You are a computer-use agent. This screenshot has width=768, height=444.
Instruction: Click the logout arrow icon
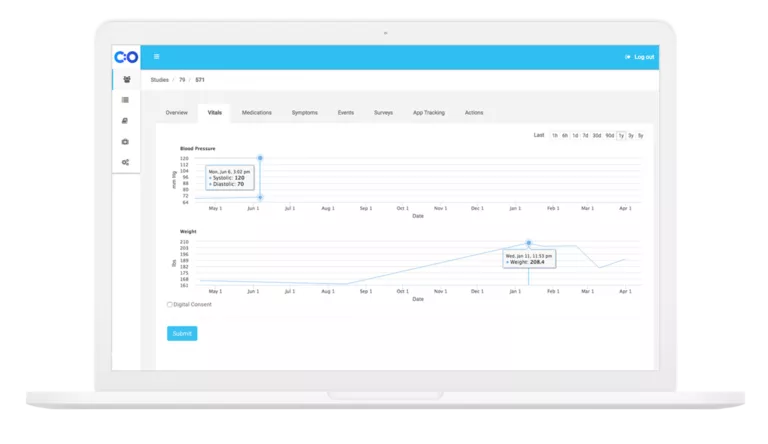click(627, 57)
